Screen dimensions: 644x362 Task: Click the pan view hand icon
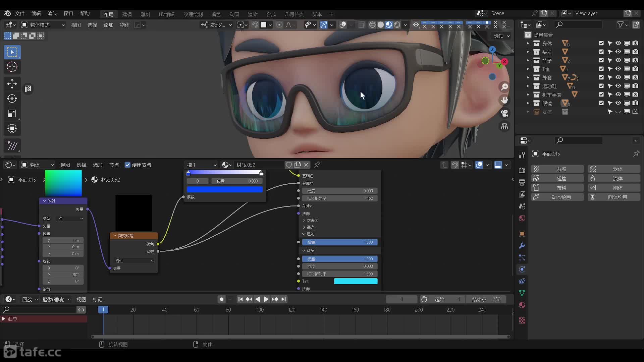pyautogui.click(x=504, y=100)
